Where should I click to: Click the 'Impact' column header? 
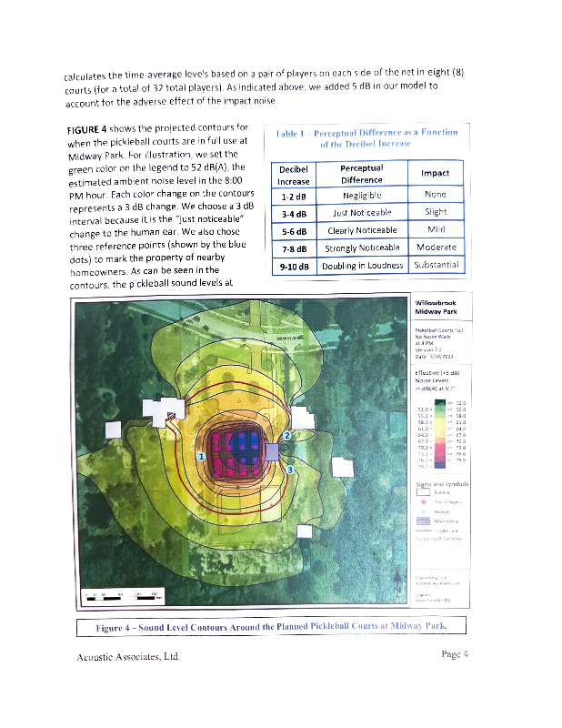tap(436, 173)
